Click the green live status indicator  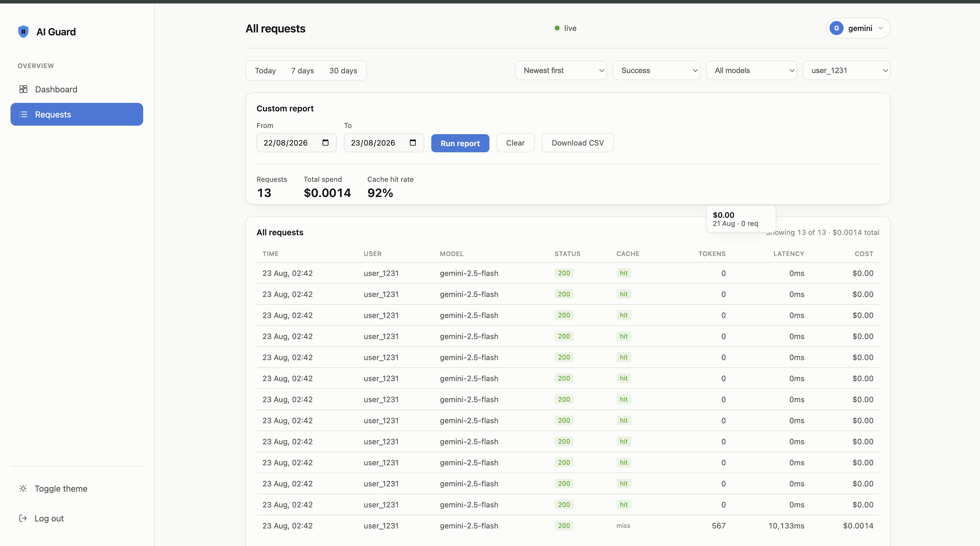click(557, 28)
